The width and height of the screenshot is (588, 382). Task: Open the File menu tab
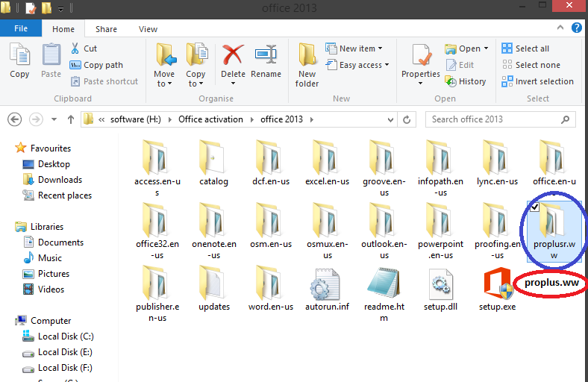[21, 29]
